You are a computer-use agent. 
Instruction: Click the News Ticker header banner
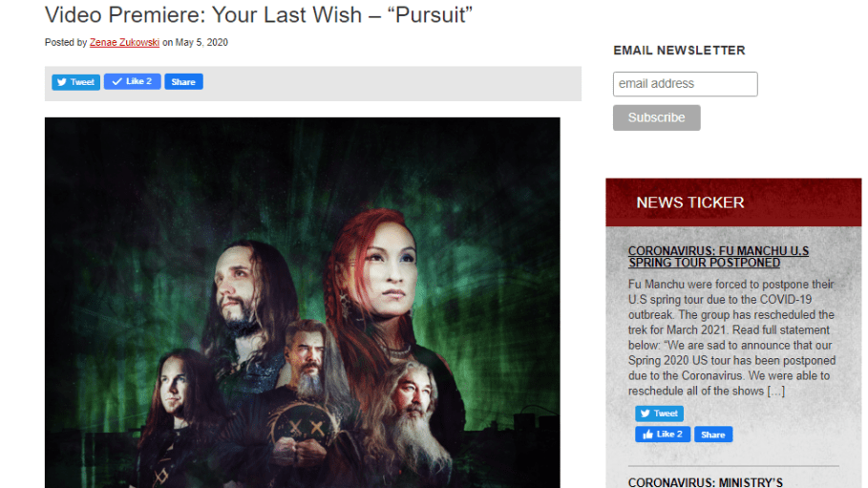pyautogui.click(x=733, y=202)
